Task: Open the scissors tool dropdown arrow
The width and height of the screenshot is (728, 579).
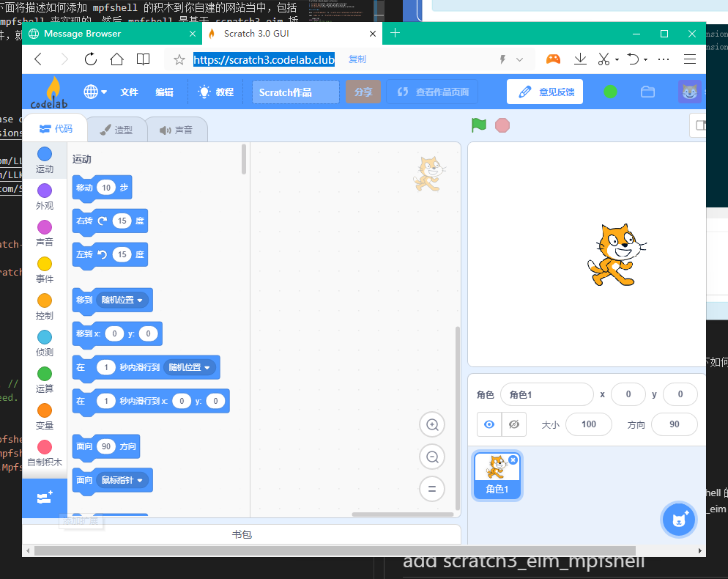Action: pos(617,59)
